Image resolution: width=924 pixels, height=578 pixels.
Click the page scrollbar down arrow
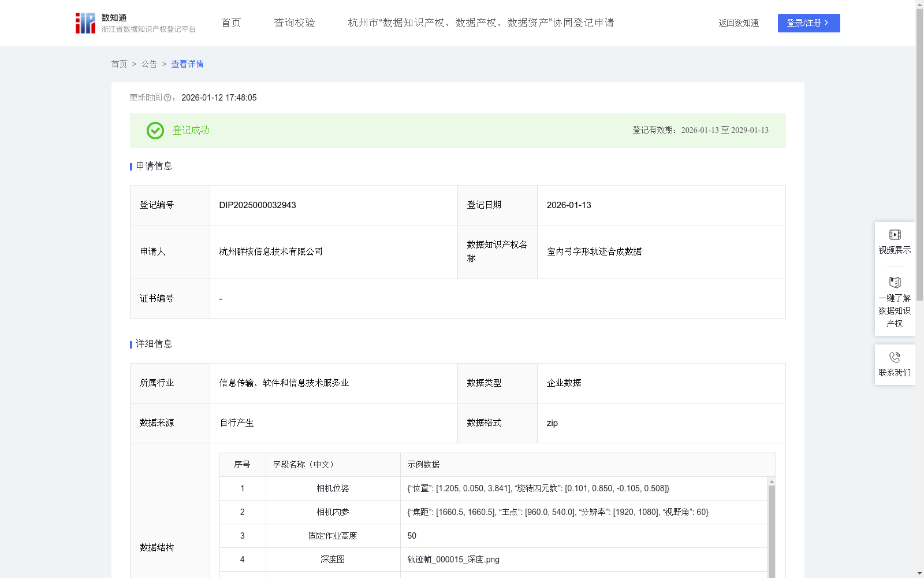pos(919,574)
